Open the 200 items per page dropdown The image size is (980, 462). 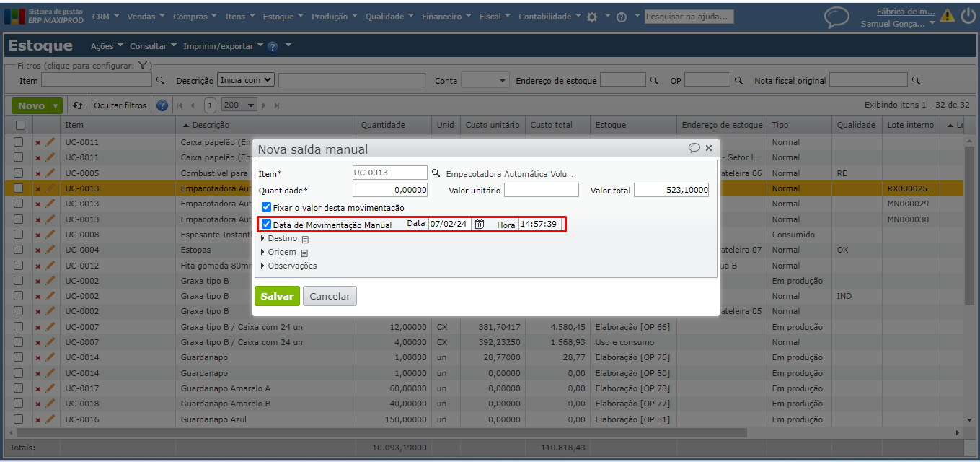(239, 105)
